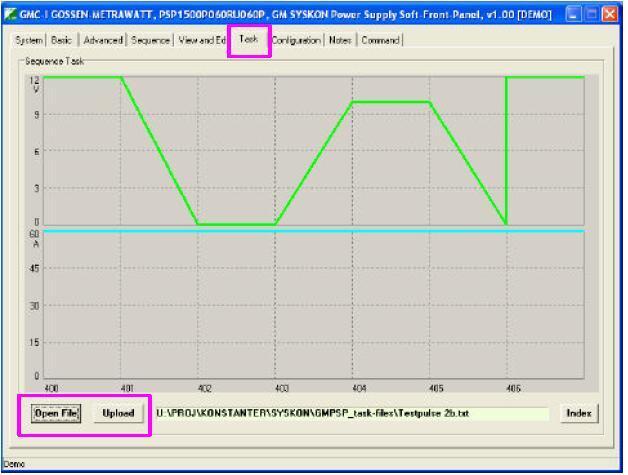The width and height of the screenshot is (628, 475).
Task: Click the cyan current line in the lower graph
Action: click(x=300, y=231)
